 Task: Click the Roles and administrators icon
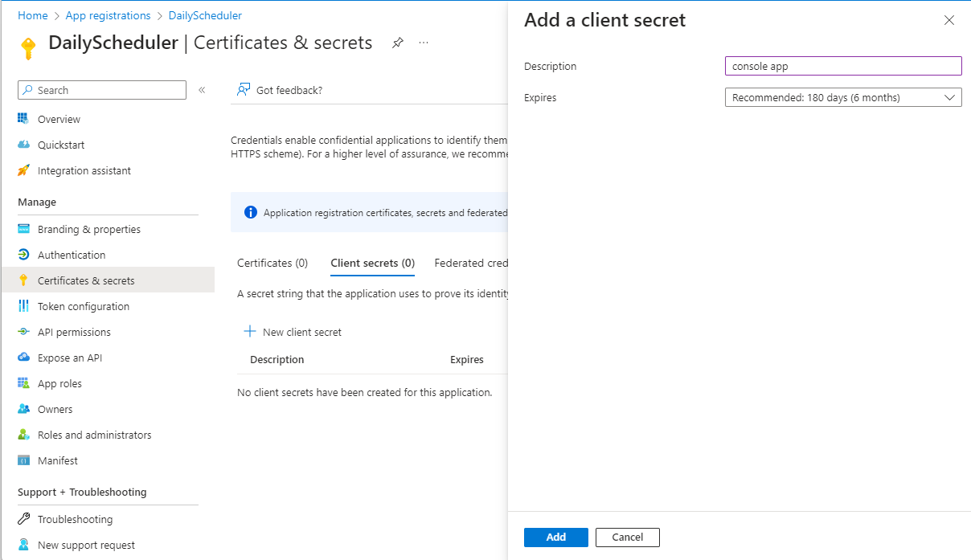tap(23, 435)
